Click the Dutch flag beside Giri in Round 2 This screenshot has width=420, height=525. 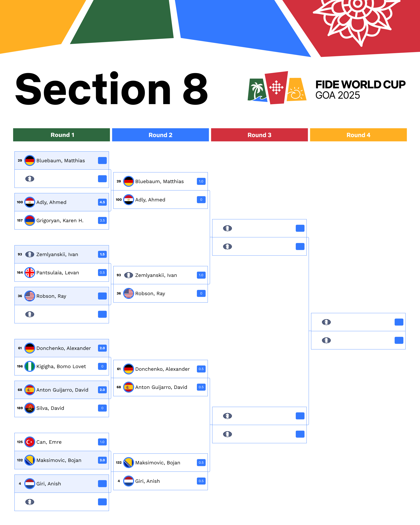coord(129,481)
